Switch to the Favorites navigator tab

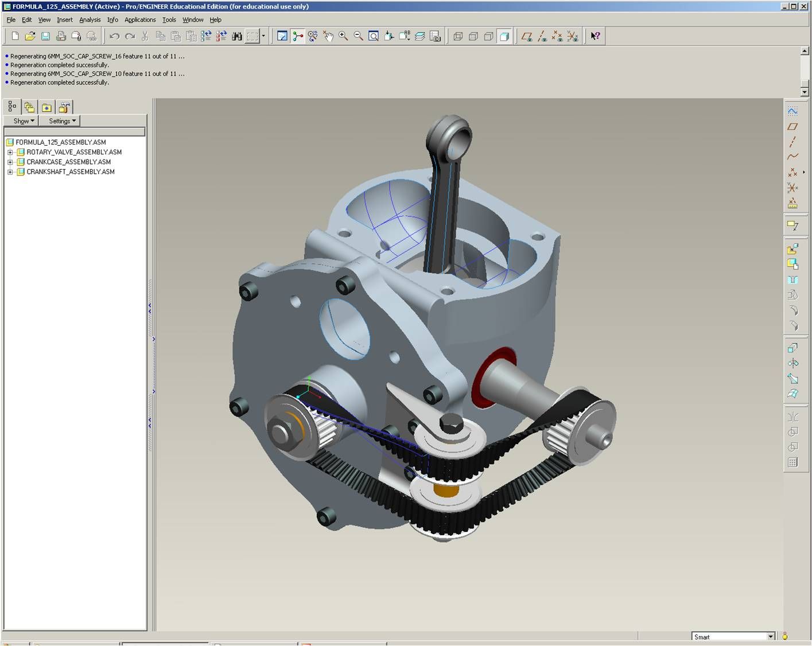point(46,107)
